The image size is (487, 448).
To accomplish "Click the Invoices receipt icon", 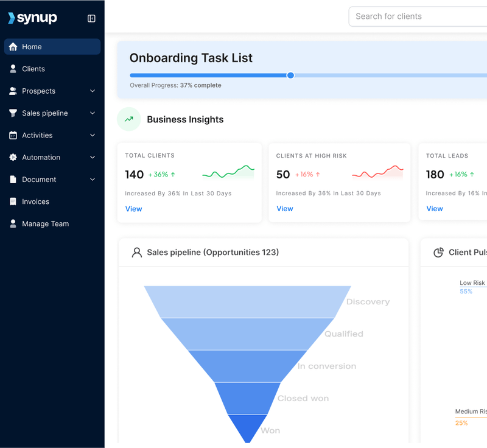I will [x=13, y=201].
